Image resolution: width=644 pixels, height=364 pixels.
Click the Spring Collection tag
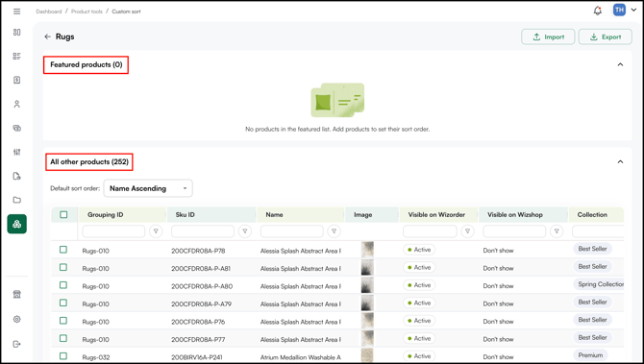(599, 284)
